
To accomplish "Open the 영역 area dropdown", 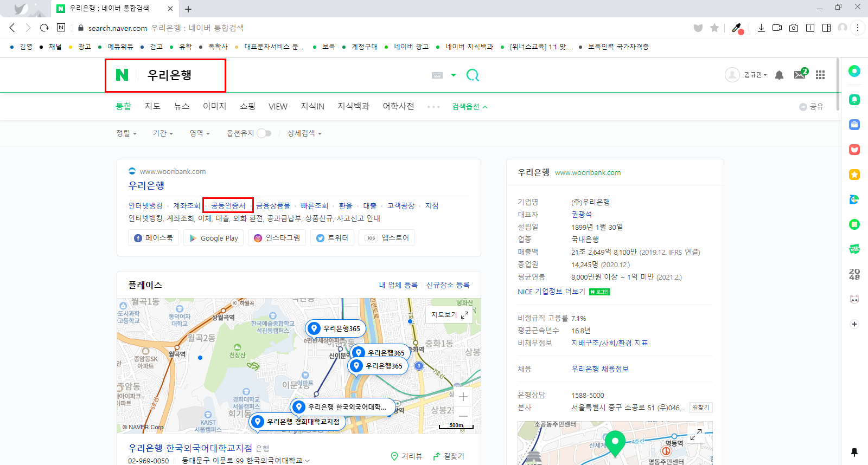I will (200, 133).
